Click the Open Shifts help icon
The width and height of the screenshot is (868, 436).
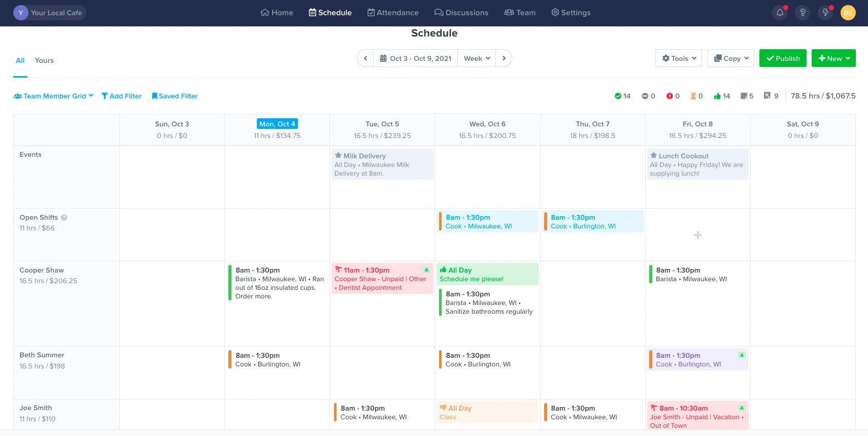tap(64, 218)
